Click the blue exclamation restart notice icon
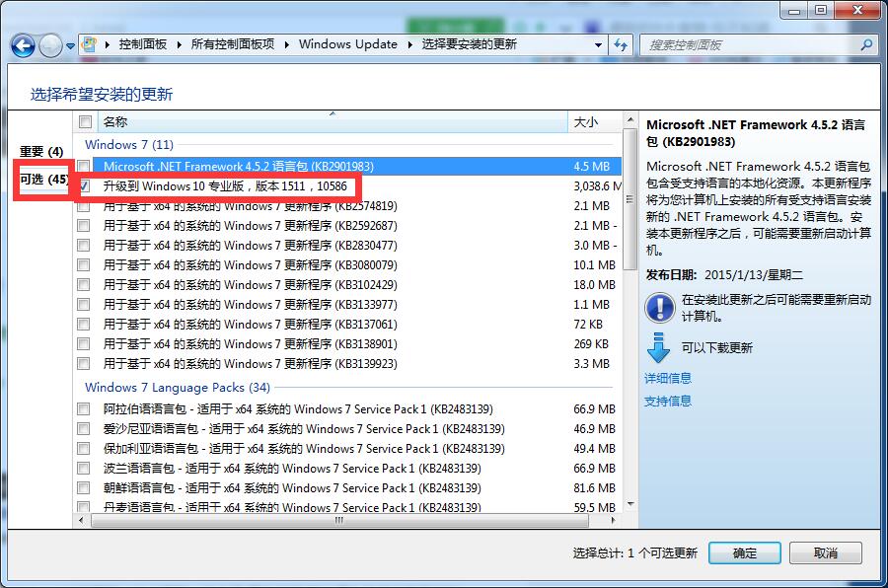 click(x=659, y=308)
